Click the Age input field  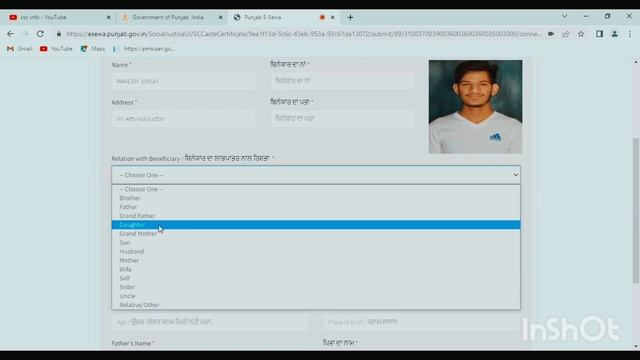[210, 322]
